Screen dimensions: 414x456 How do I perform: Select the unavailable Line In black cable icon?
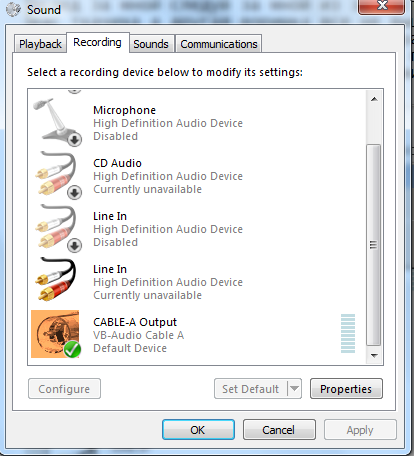click(56, 279)
